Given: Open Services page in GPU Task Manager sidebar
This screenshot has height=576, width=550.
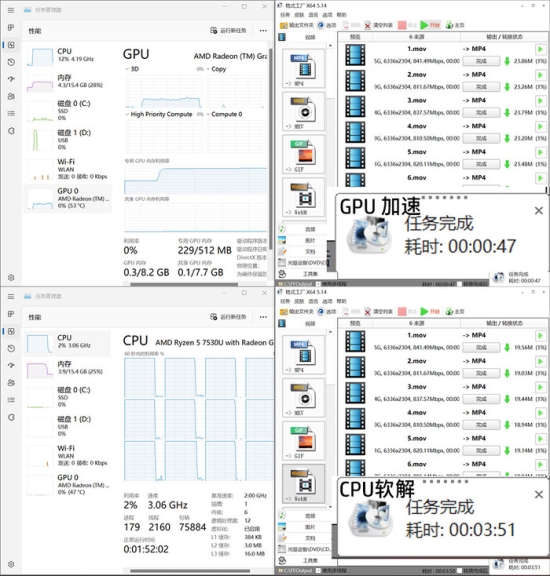Looking at the screenshot, I should (11, 131).
